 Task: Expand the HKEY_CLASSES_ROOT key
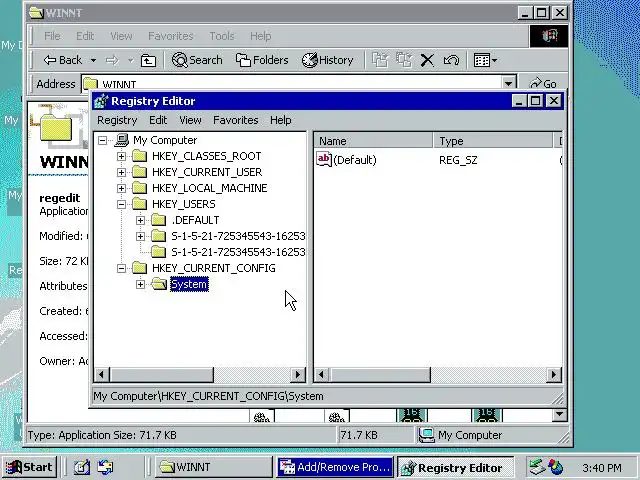tap(121, 156)
